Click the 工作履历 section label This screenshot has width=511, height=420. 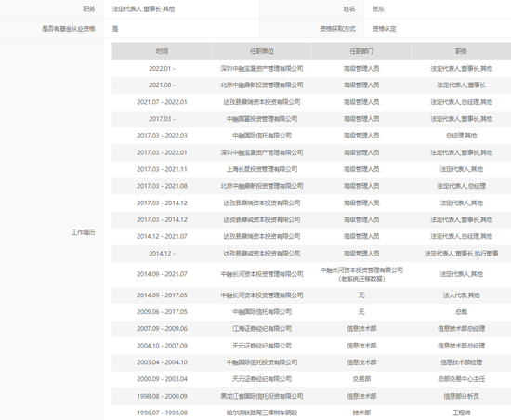click(x=83, y=232)
